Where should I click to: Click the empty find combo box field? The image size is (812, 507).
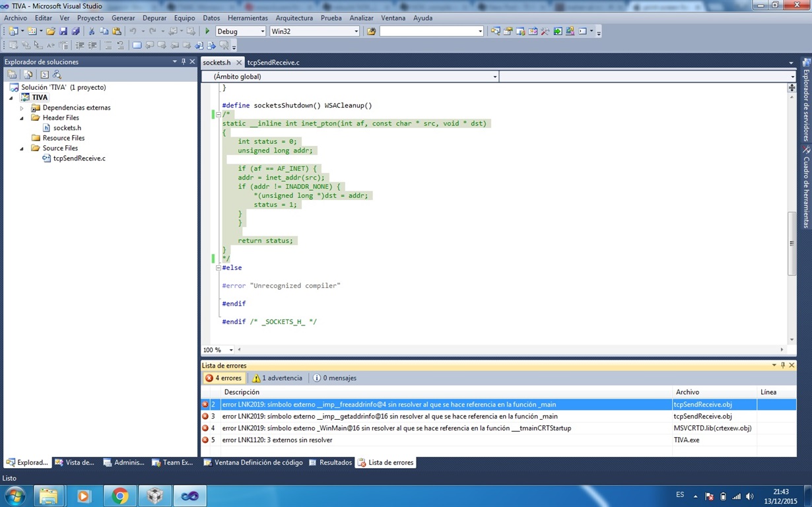point(432,31)
